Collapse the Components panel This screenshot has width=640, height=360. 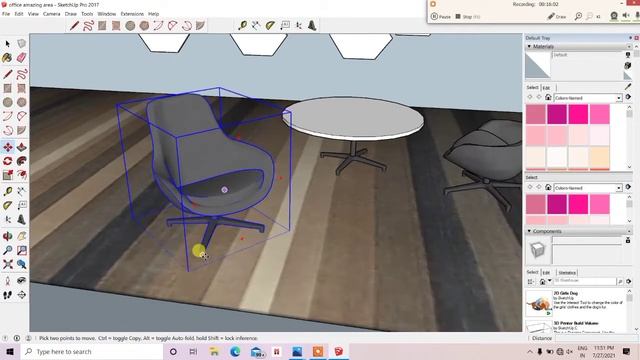coord(529,231)
